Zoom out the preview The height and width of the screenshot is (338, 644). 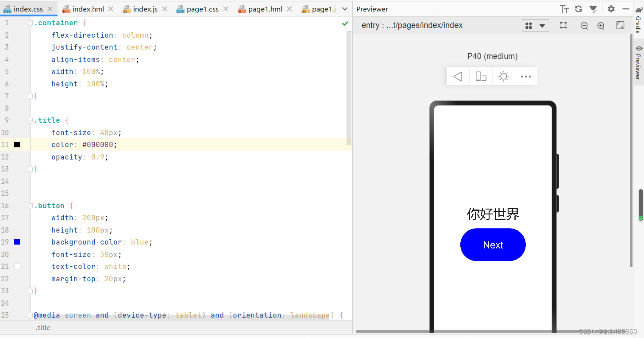[584, 26]
